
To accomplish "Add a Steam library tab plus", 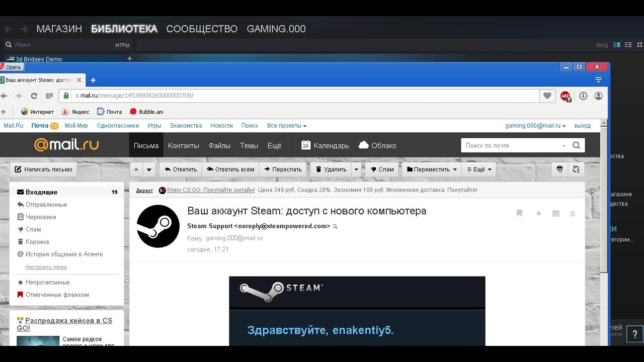I will (x=129, y=58).
